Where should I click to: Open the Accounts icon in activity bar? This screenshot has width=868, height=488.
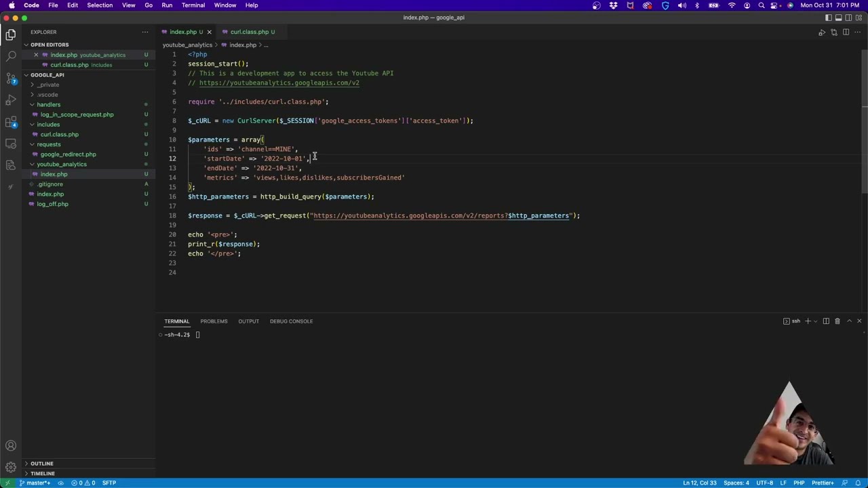pyautogui.click(x=11, y=446)
